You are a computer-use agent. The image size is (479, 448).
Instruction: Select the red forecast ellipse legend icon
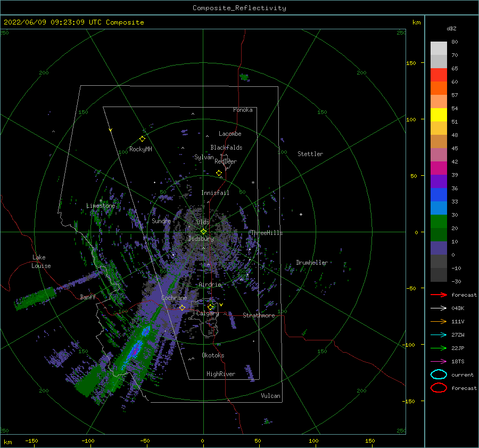439,388
